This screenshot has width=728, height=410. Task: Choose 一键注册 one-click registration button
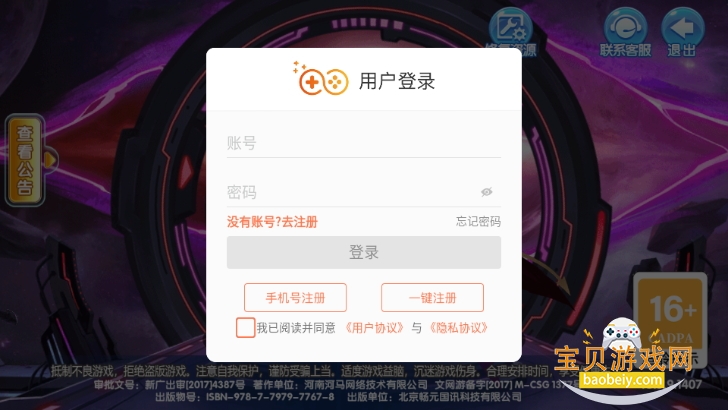click(x=432, y=297)
